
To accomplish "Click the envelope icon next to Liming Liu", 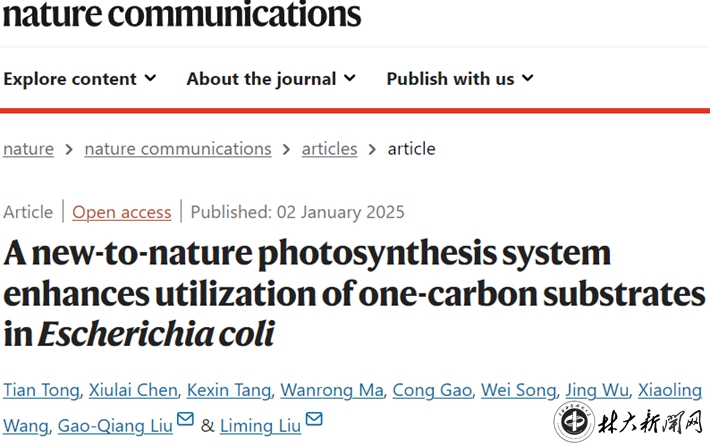I will (314, 422).
